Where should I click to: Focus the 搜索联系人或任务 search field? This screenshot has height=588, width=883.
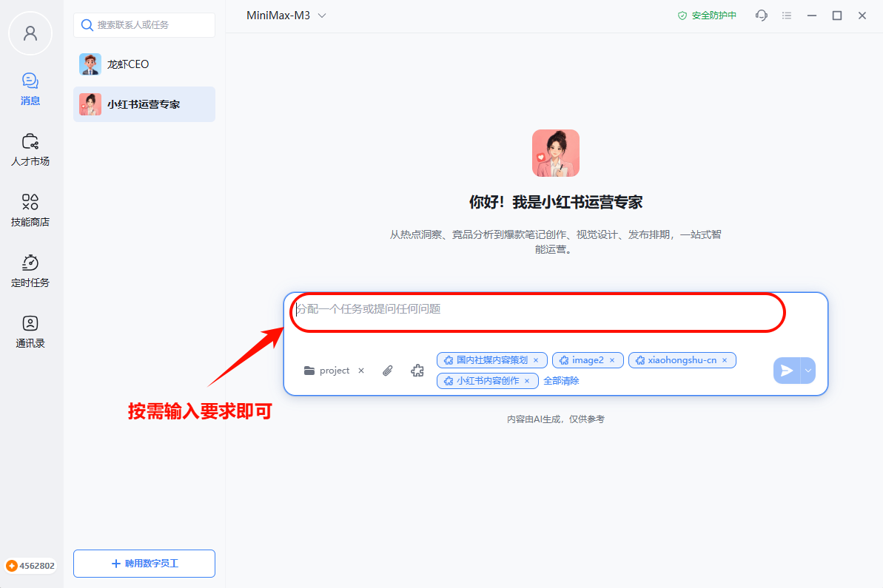tap(144, 24)
